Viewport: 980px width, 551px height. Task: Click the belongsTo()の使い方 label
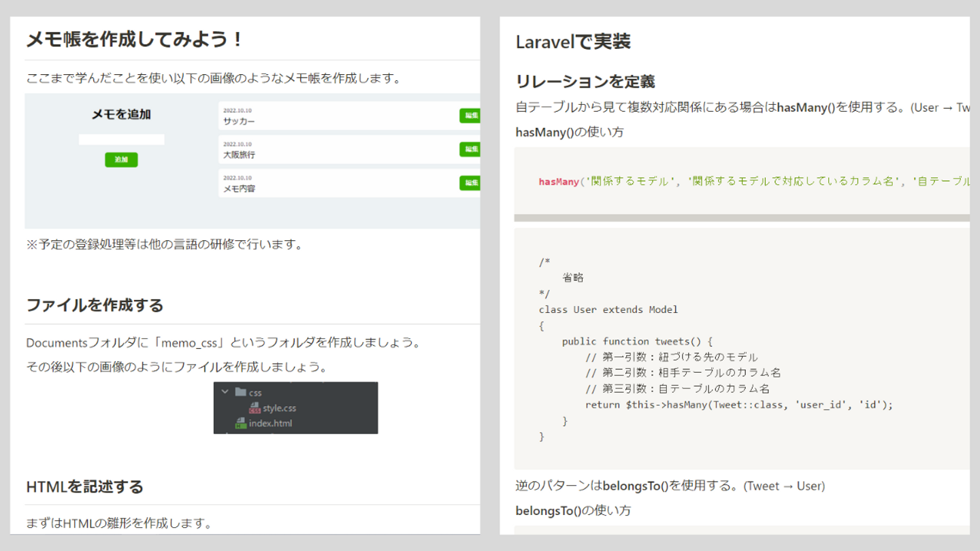[x=573, y=510]
